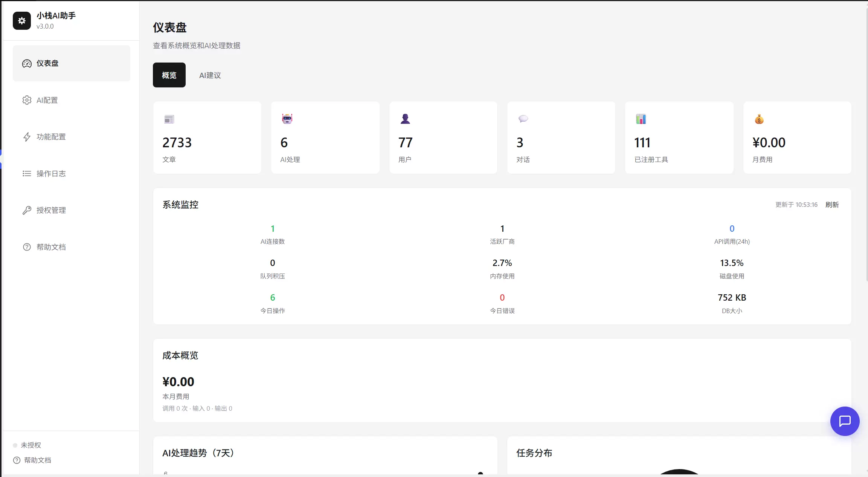Image resolution: width=868 pixels, height=477 pixels.
Task: Click the AI配置 gear icon
Action: click(x=27, y=100)
